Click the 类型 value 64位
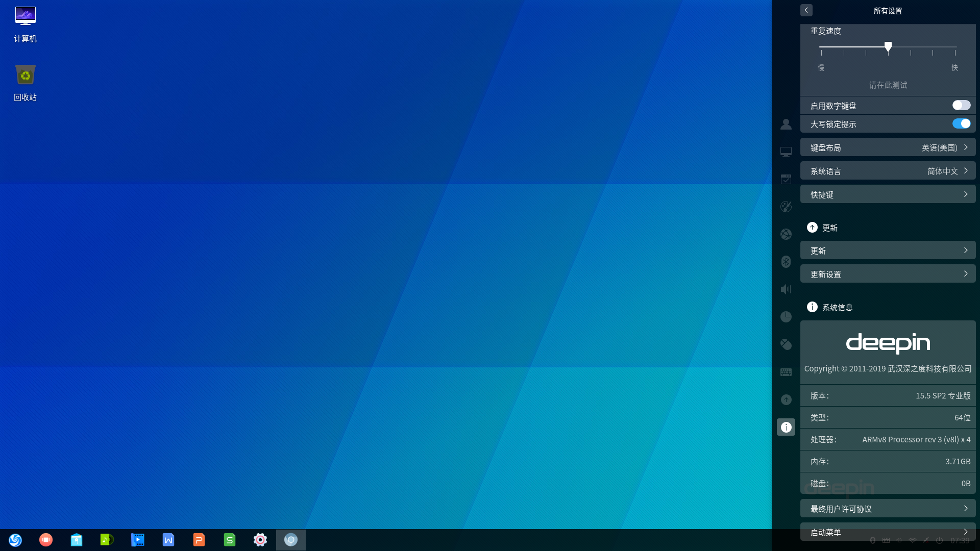This screenshot has height=551, width=980. click(x=963, y=418)
